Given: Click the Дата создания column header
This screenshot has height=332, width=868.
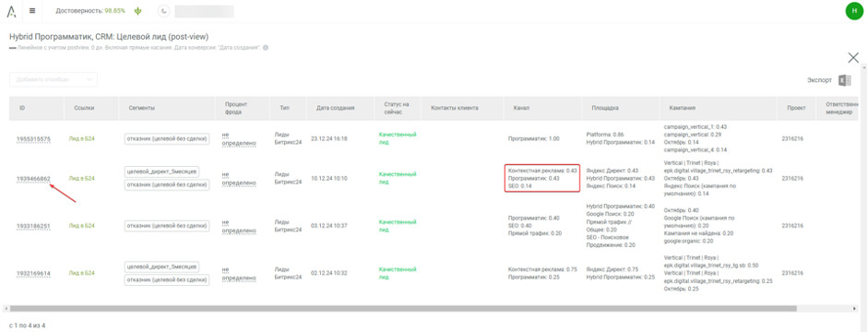Looking at the screenshot, I should click(336, 108).
